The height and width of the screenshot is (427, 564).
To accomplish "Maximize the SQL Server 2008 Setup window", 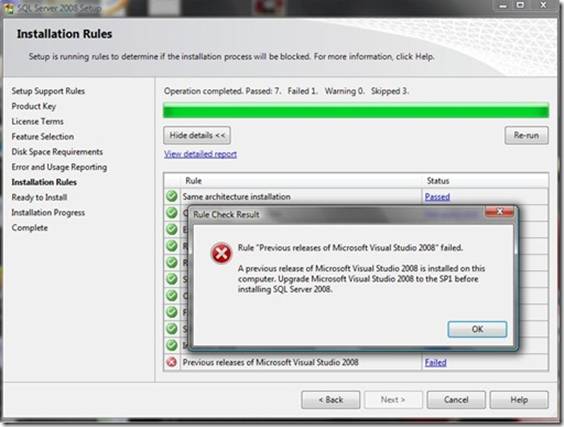I will pos(520,5).
